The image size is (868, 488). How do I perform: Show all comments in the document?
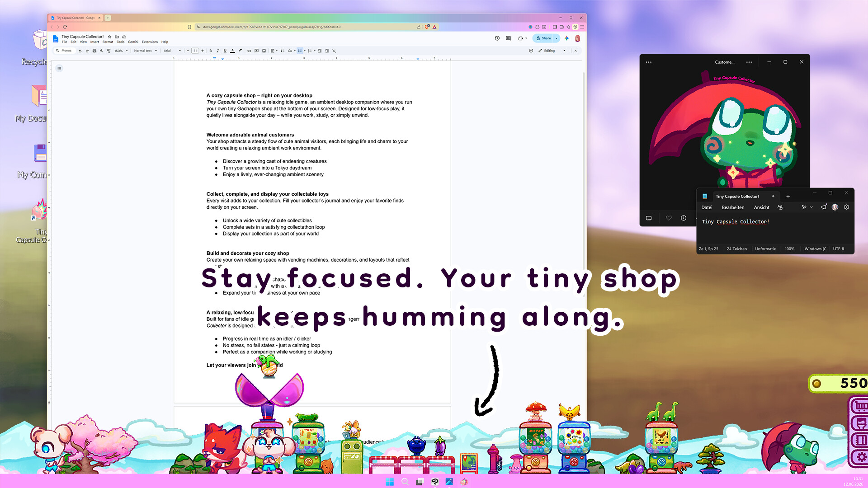(x=509, y=38)
